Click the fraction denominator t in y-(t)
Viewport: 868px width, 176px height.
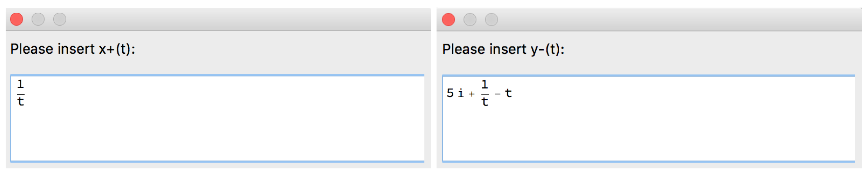coord(485,101)
